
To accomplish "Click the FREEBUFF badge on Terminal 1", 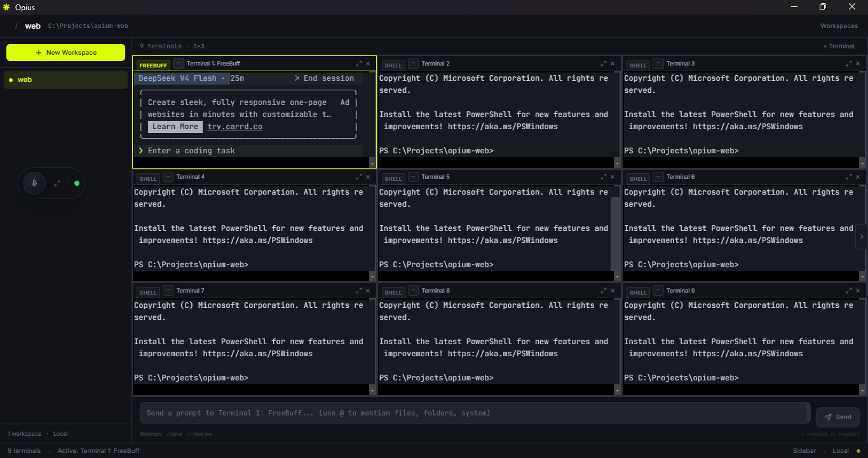I will coord(153,66).
